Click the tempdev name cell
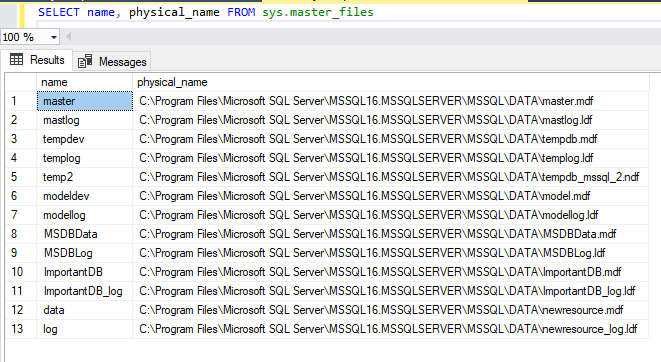Image resolution: width=661 pixels, height=362 pixels. tap(85, 139)
